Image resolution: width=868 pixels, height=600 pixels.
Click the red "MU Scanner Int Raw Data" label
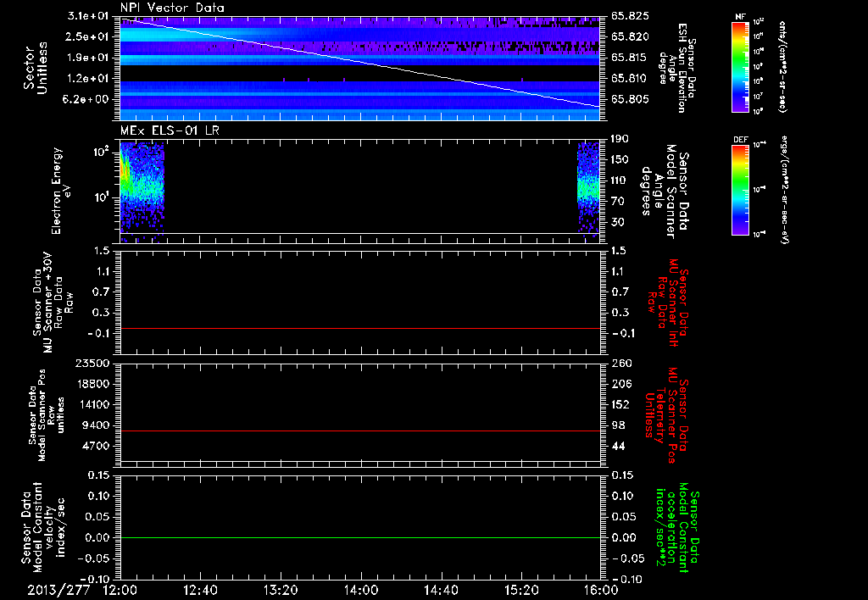(x=668, y=303)
